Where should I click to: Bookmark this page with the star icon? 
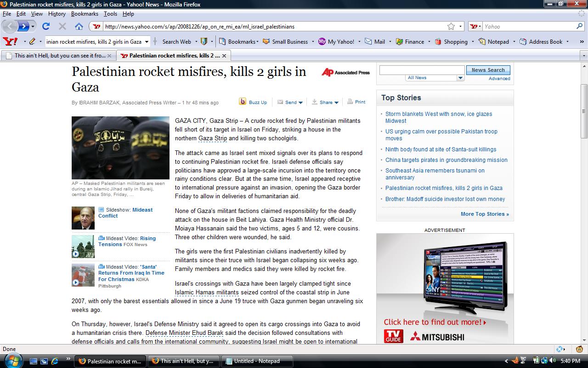tap(451, 26)
